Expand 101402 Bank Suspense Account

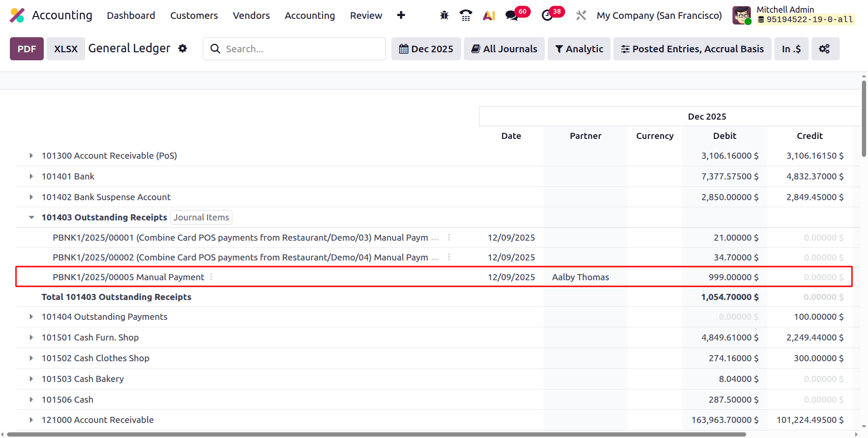pyautogui.click(x=31, y=197)
